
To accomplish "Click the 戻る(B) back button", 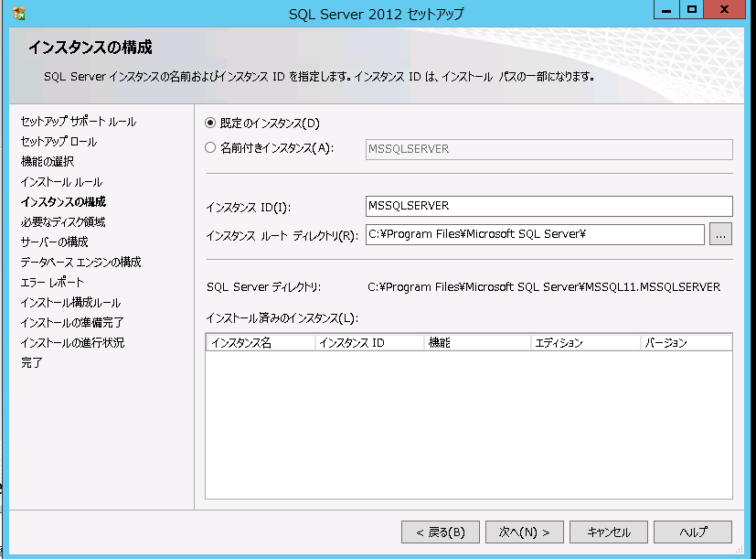I will coord(441,532).
